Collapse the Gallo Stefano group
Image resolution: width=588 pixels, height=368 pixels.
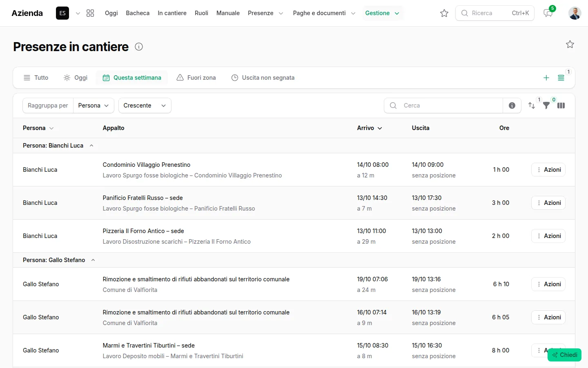(93, 260)
